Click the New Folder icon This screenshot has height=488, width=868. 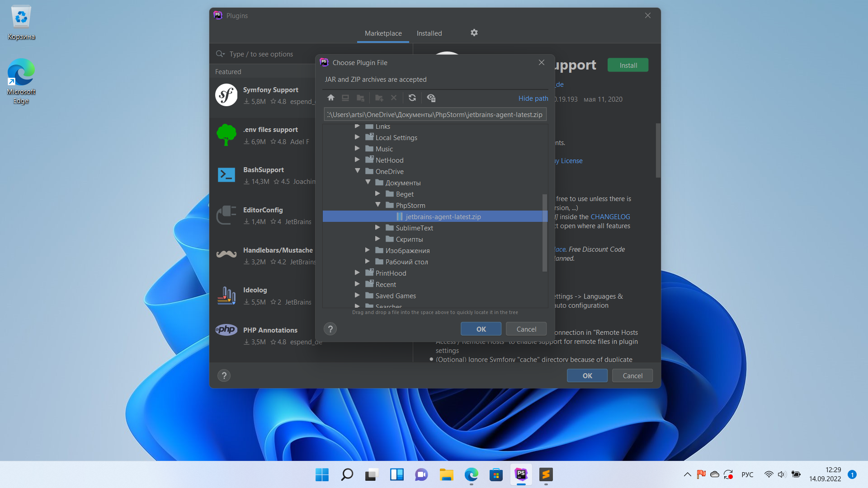click(379, 98)
